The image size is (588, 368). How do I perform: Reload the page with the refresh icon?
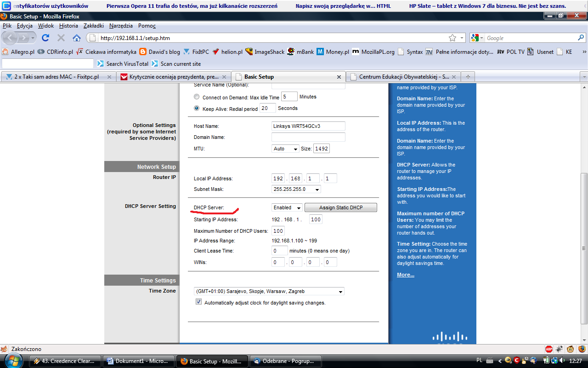pyautogui.click(x=45, y=38)
